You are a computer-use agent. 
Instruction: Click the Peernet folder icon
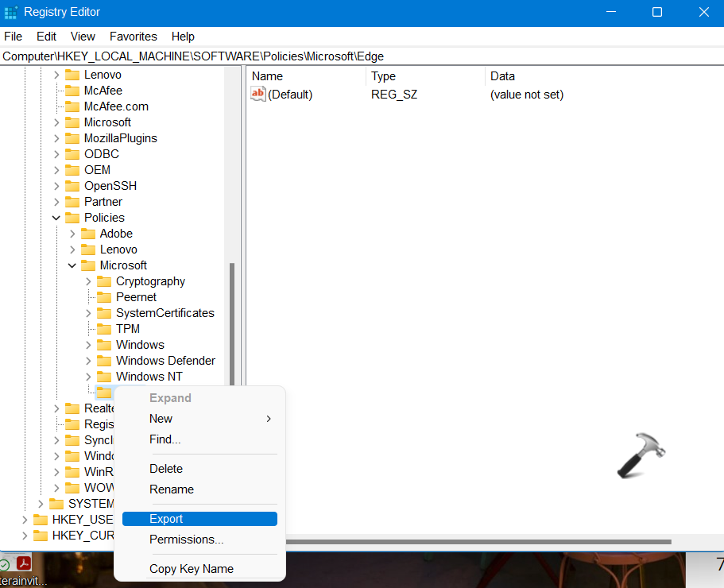coord(104,296)
